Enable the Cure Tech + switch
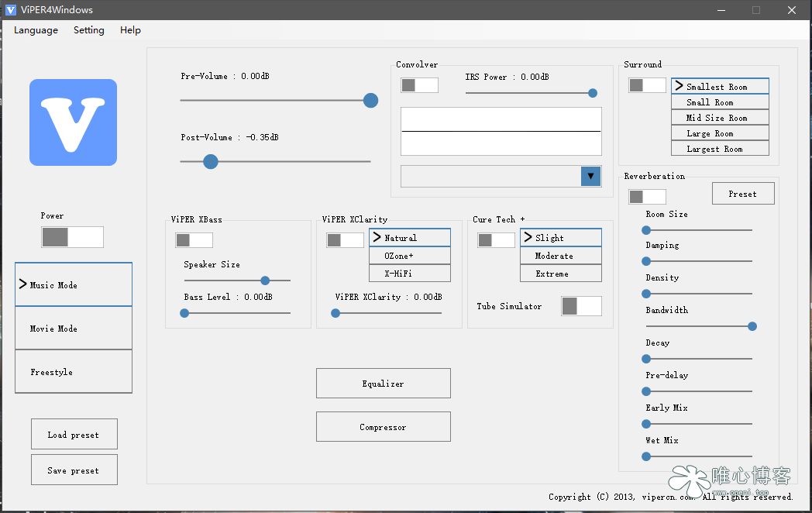Viewport: 812px width, 513px height. click(x=496, y=240)
